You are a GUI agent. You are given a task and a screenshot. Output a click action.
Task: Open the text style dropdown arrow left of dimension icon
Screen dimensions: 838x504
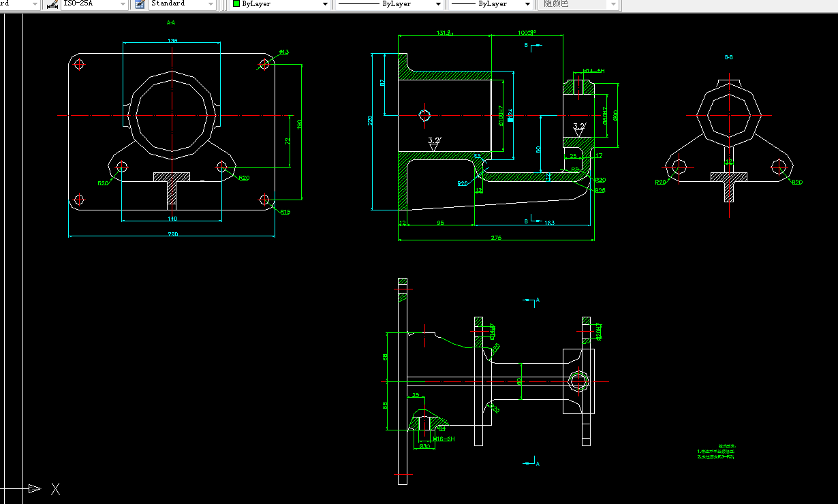coord(35,4)
